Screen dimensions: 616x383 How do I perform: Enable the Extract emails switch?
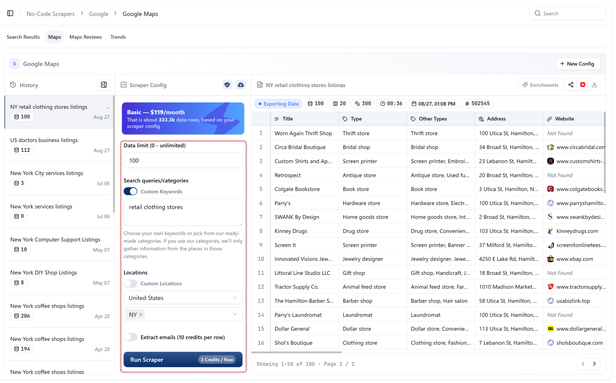click(x=130, y=337)
